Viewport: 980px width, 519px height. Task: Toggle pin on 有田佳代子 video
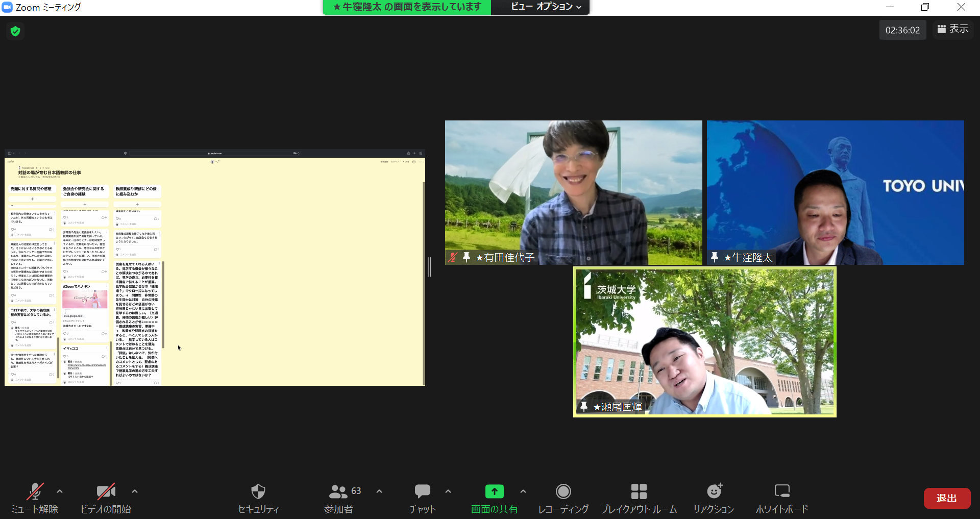[x=466, y=257]
